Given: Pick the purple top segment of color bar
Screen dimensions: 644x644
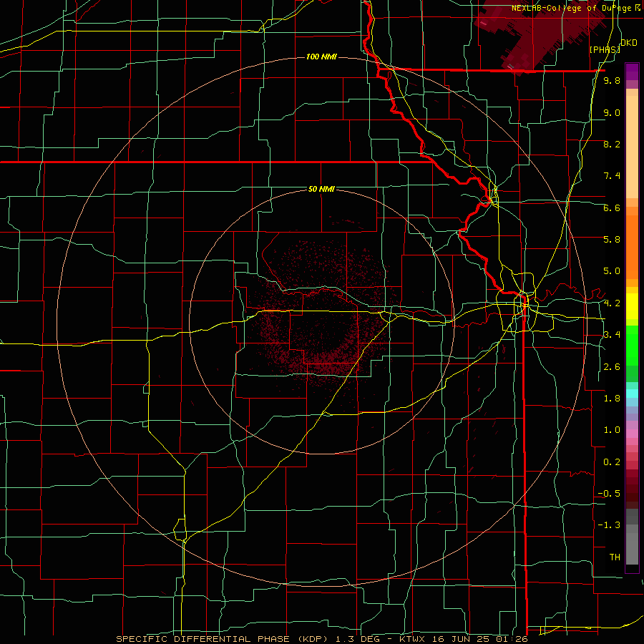Looking at the screenshot, I should [x=632, y=72].
